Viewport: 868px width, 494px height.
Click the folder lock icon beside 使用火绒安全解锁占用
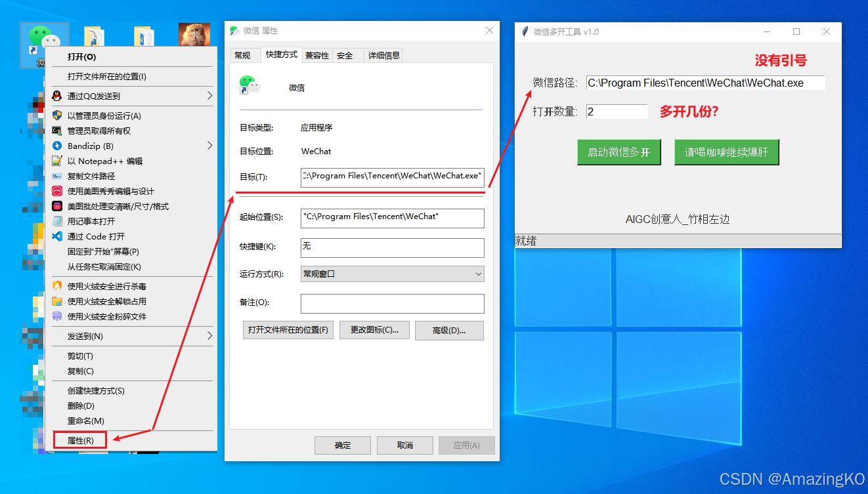(x=57, y=301)
